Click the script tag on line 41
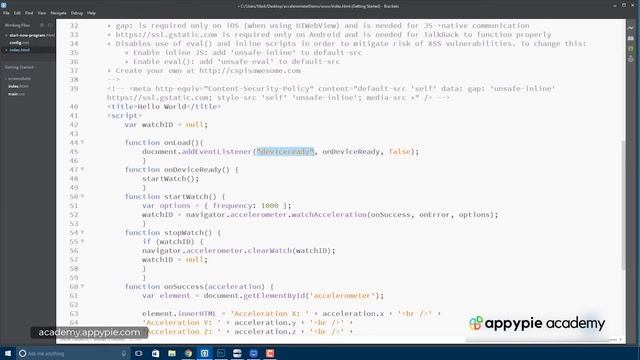 click(x=124, y=116)
